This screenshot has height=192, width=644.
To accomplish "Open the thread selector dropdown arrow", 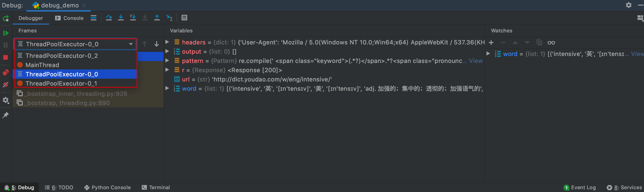I will point(131,44).
